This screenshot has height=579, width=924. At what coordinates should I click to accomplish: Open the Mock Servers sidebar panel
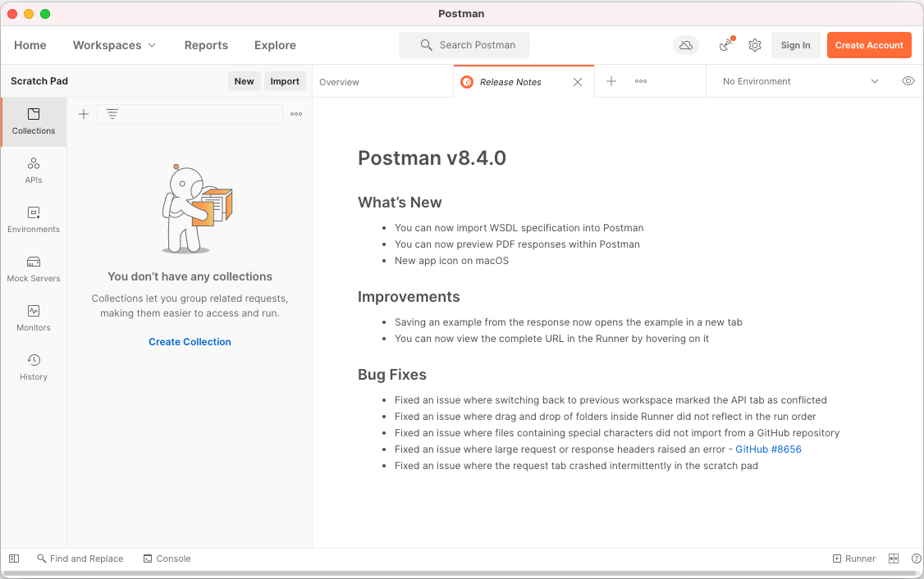coord(34,269)
